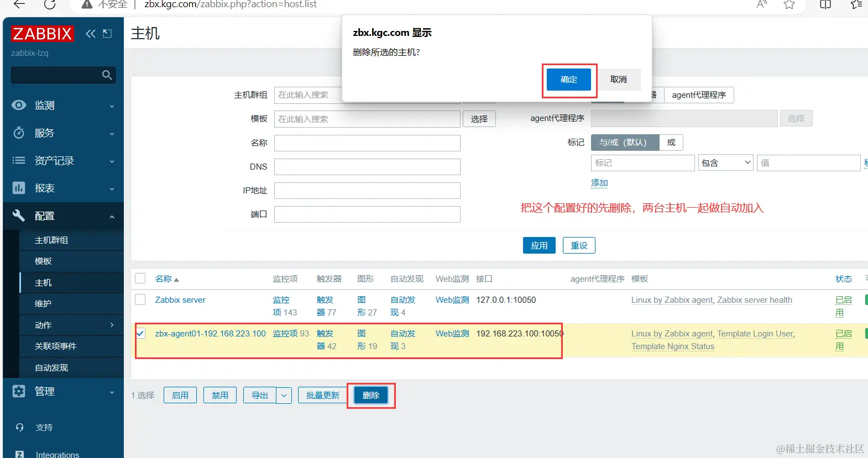Click the 添加 tag link
This screenshot has height=458, width=868.
(x=599, y=183)
